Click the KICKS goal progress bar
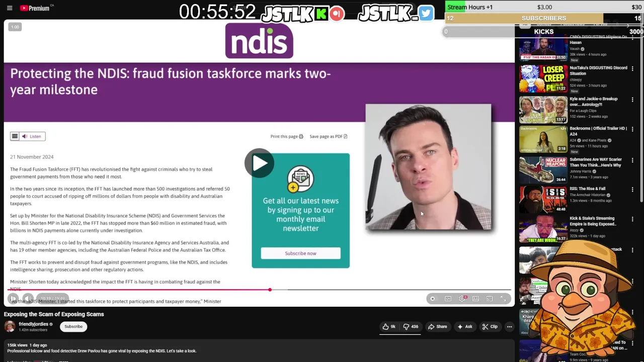This screenshot has width=644, height=362. click(543, 32)
